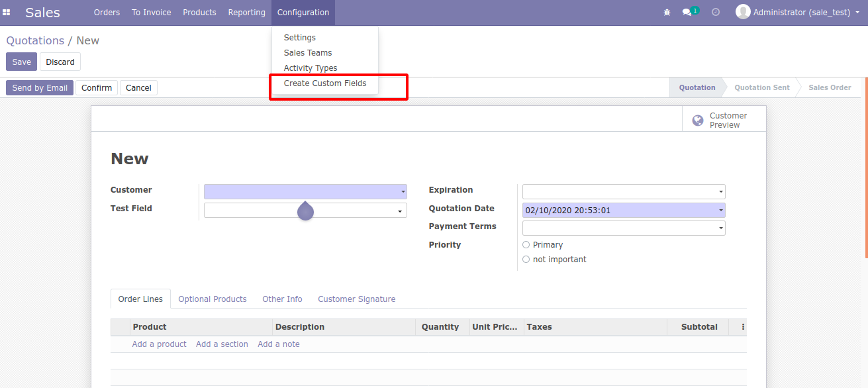Click the Quotation Sent status stage
Image resolution: width=868 pixels, height=388 pixels.
point(762,87)
